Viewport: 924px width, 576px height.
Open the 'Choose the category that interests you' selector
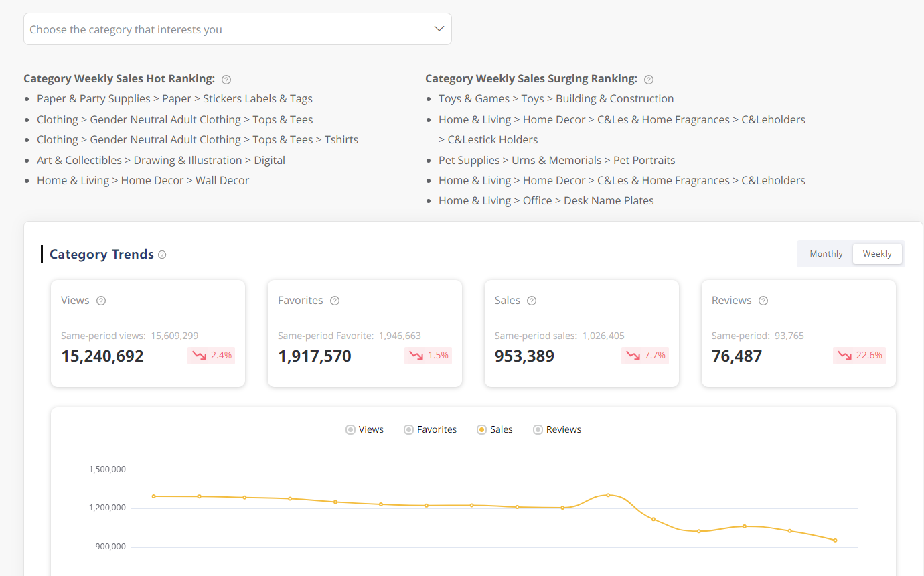point(237,29)
